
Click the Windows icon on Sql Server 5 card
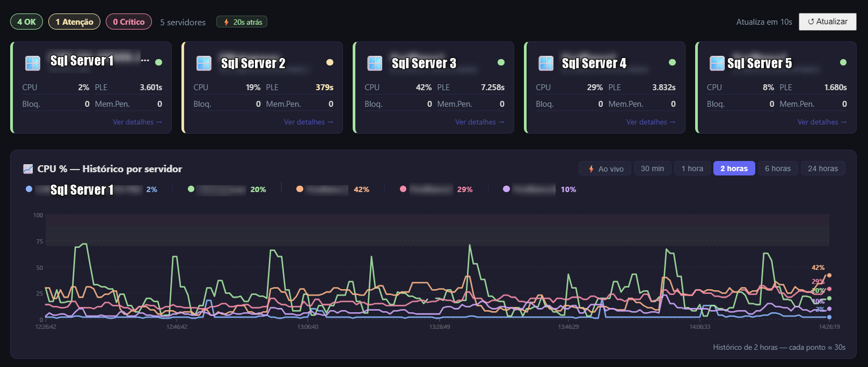(x=717, y=63)
